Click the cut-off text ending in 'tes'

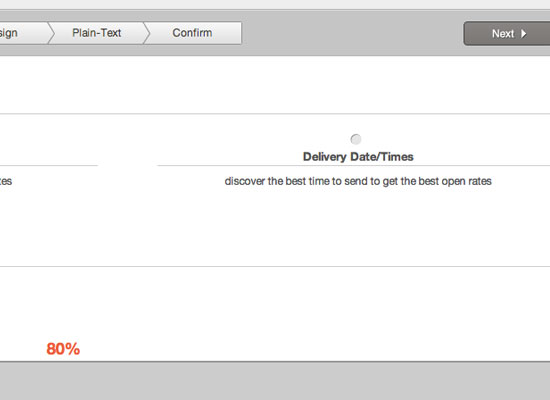point(6,181)
